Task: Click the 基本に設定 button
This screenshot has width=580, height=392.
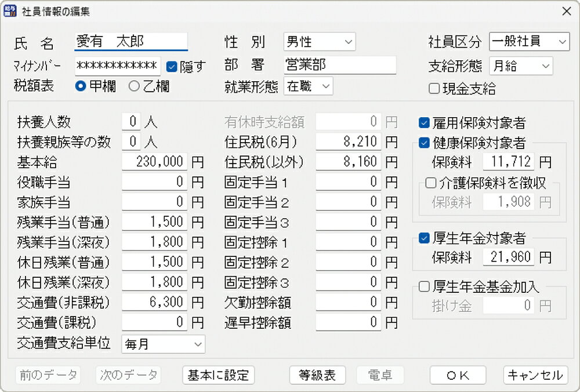Action: (x=218, y=375)
